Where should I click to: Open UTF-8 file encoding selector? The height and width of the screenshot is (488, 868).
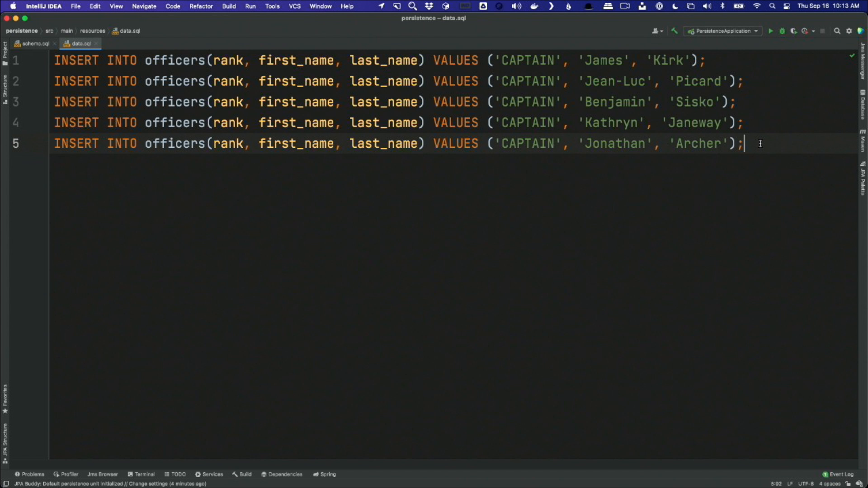click(x=806, y=483)
